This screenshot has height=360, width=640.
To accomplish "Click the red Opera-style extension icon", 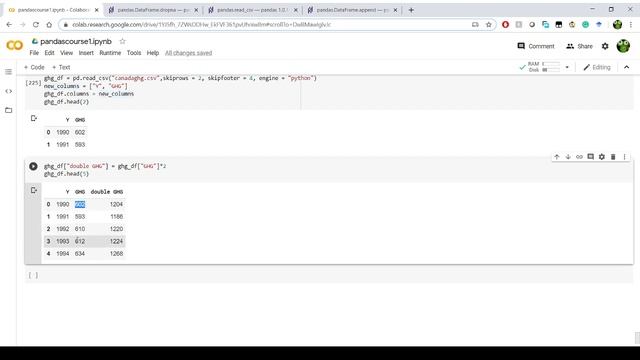I will point(505,24).
